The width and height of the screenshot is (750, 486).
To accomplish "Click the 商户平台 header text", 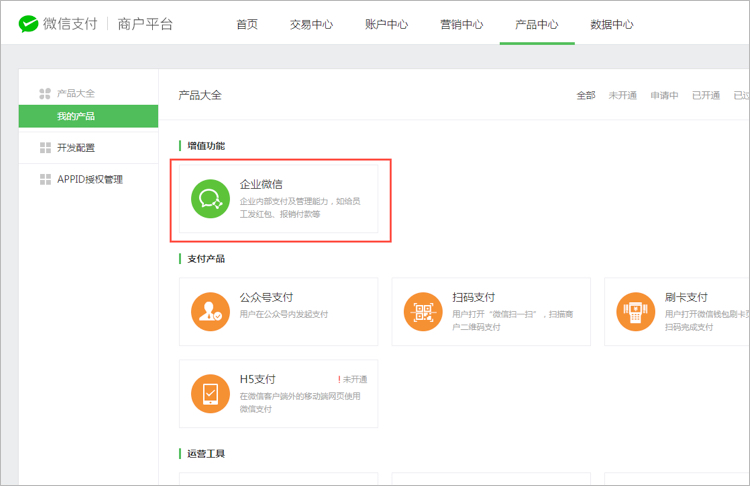I will coord(145,24).
